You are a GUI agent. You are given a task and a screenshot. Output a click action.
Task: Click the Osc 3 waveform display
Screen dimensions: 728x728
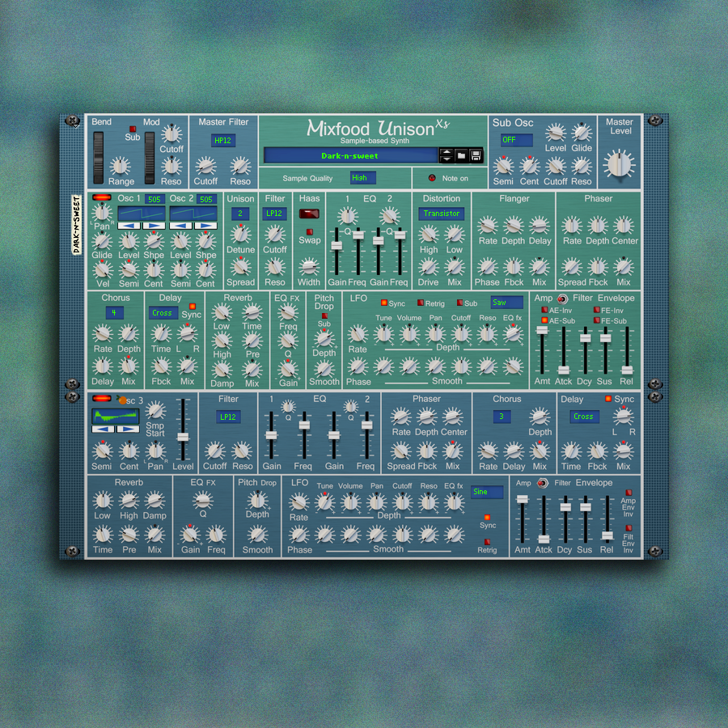tap(115, 416)
